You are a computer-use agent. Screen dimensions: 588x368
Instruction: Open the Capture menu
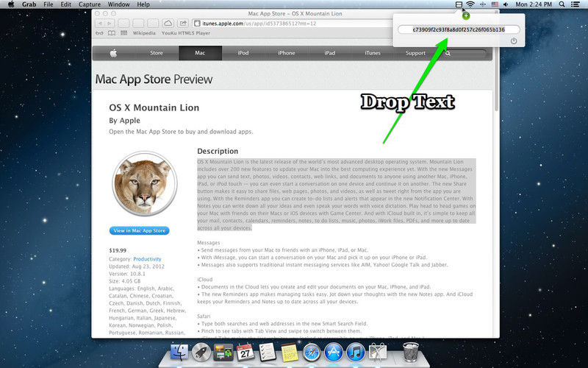tap(89, 4)
